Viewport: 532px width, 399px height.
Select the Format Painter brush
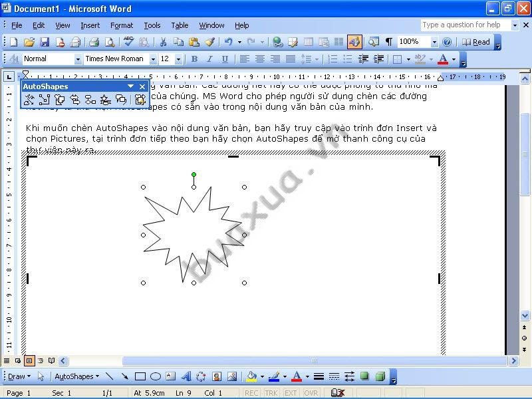[209, 42]
